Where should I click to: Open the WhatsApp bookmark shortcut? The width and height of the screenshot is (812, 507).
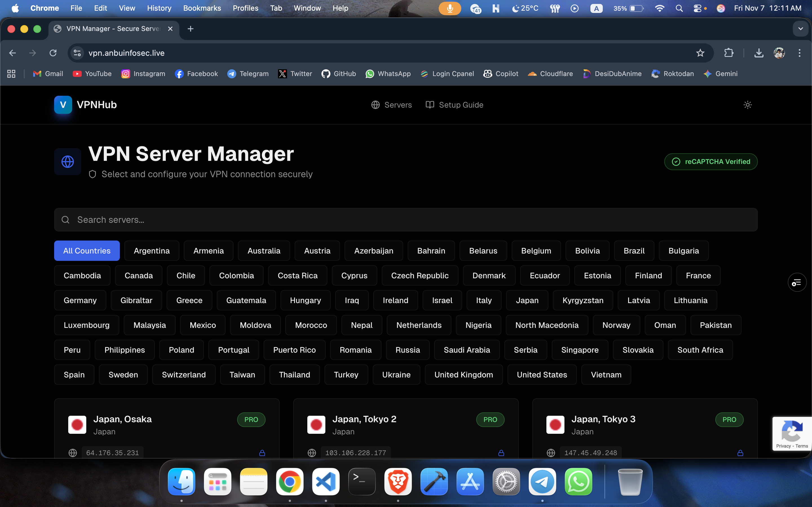pyautogui.click(x=388, y=74)
